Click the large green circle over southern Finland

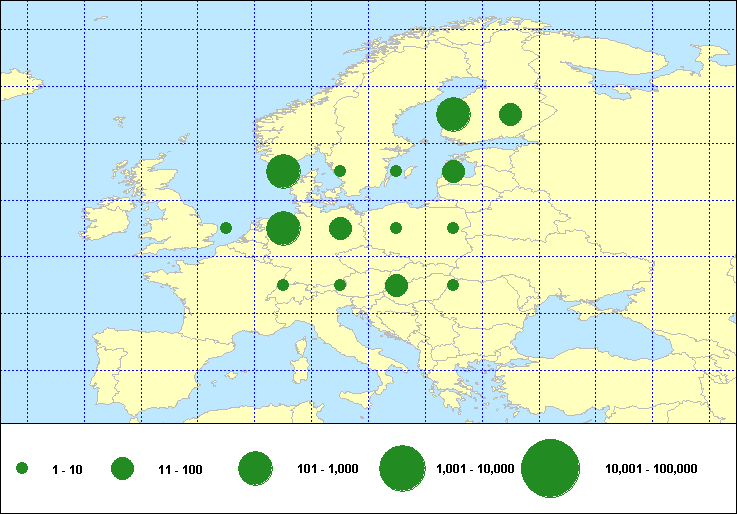(x=454, y=114)
